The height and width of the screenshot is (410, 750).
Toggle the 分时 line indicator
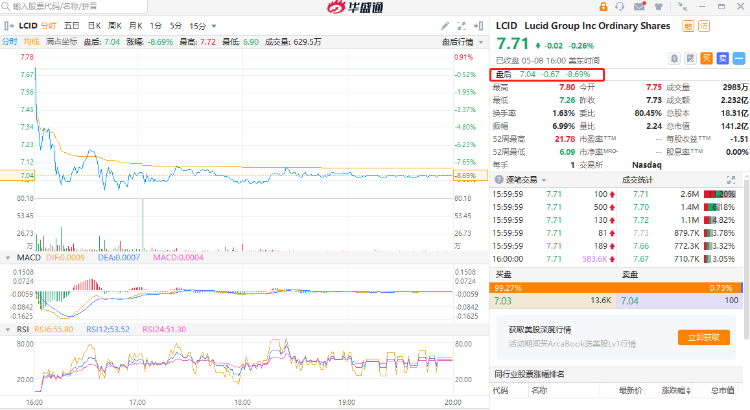(10, 42)
